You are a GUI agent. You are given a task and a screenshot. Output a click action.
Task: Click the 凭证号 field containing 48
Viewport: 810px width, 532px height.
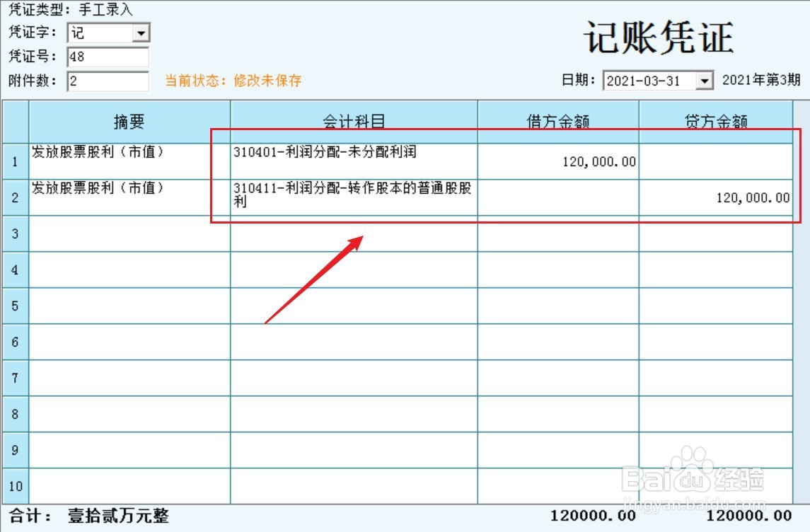pyautogui.click(x=108, y=57)
